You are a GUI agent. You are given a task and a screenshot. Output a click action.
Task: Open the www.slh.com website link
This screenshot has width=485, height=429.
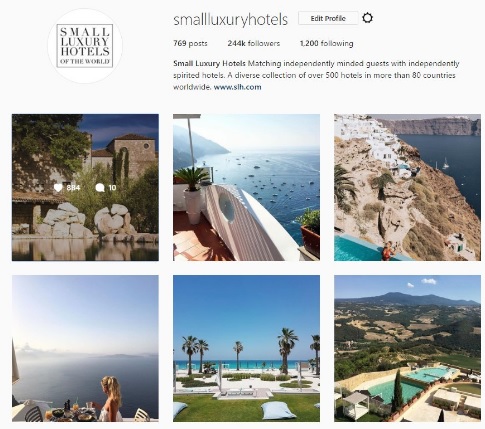[237, 87]
